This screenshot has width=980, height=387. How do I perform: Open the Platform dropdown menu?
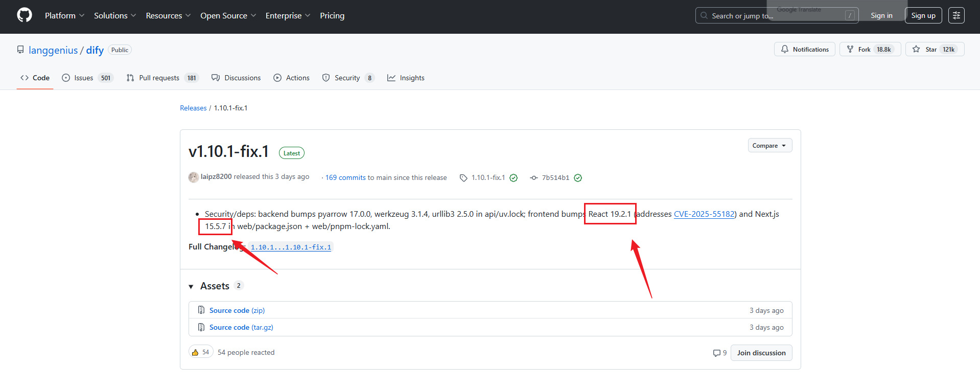[x=64, y=16]
